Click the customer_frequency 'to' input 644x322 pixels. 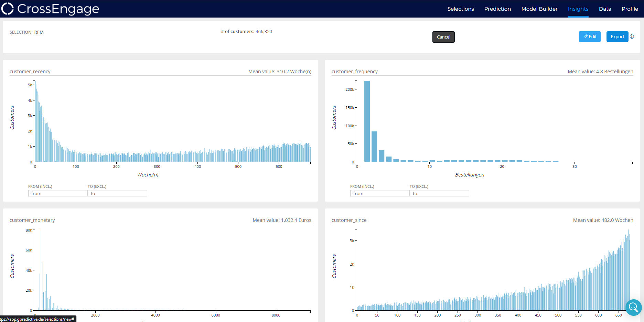pyautogui.click(x=439, y=193)
